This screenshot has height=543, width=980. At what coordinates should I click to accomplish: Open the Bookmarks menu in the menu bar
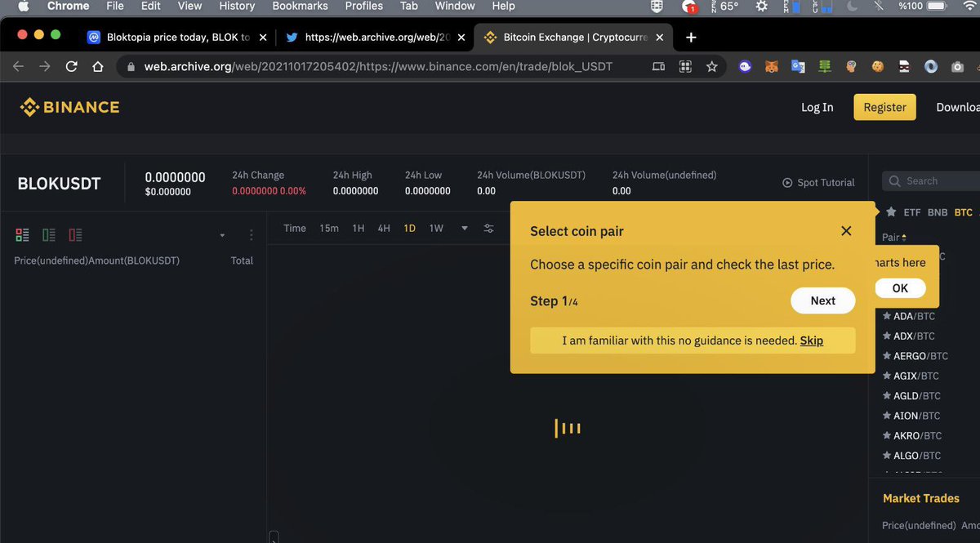[299, 7]
